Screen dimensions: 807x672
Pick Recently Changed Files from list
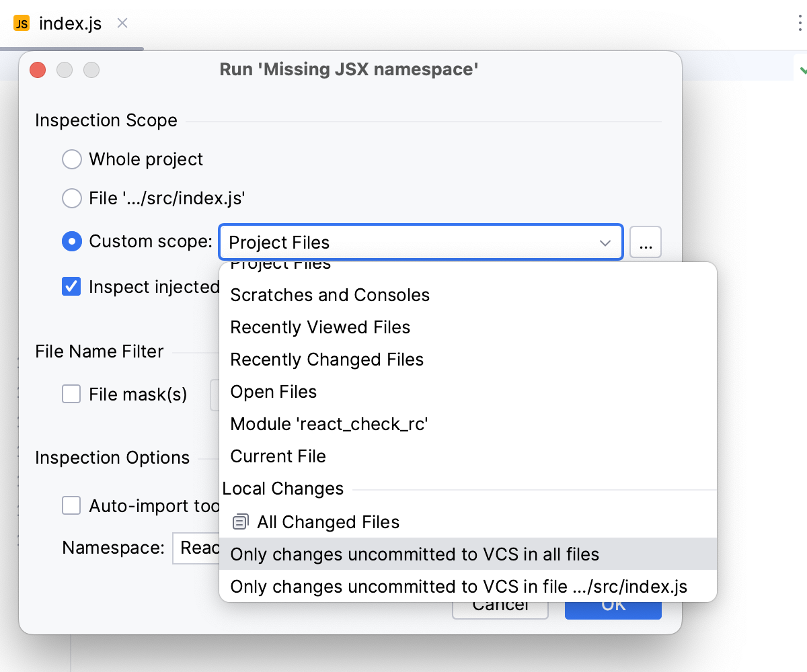point(327,360)
